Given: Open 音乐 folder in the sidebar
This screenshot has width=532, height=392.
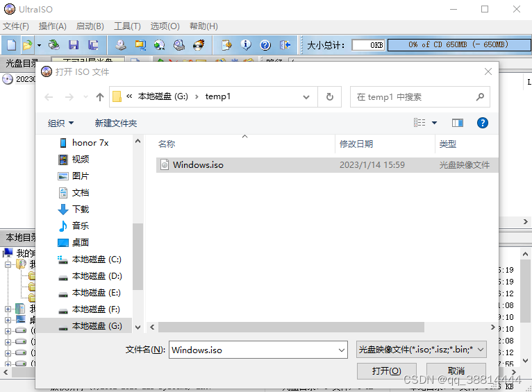Looking at the screenshot, I should (74, 226).
